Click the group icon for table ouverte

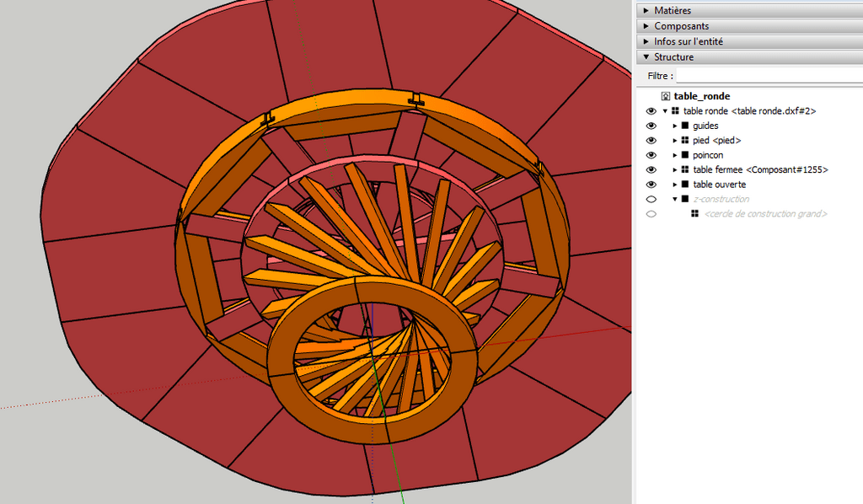(x=685, y=185)
